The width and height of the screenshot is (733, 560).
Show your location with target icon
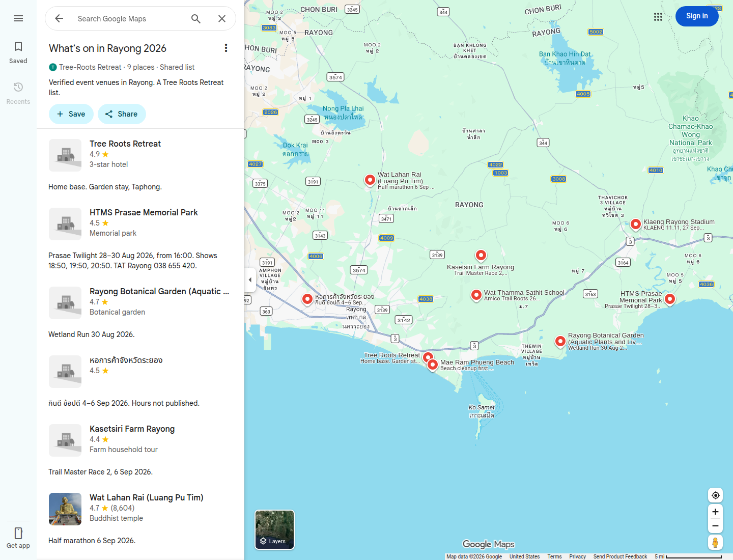pyautogui.click(x=715, y=495)
